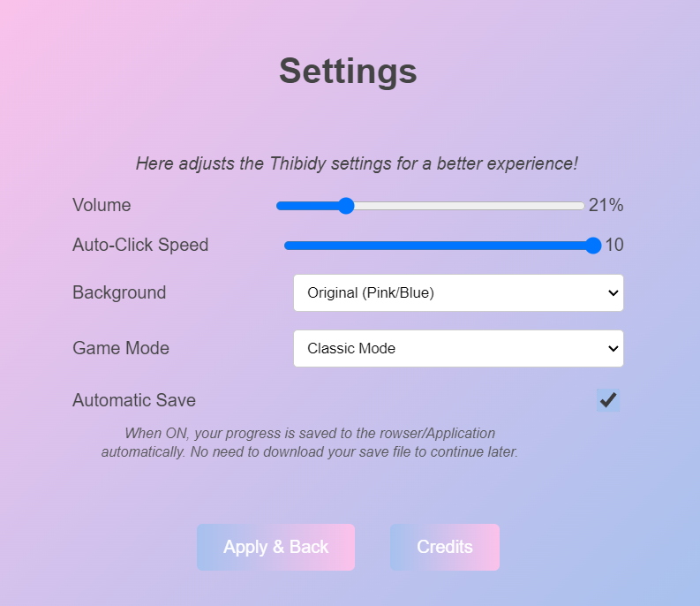Open the Background dropdown menu

457,292
